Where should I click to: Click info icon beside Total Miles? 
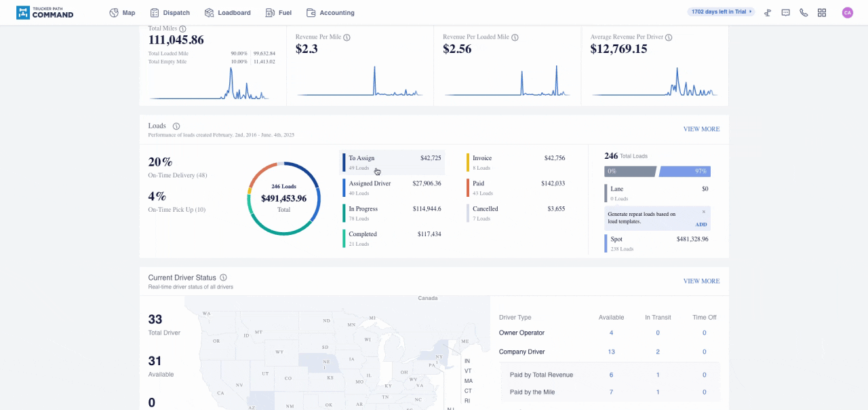[182, 29]
